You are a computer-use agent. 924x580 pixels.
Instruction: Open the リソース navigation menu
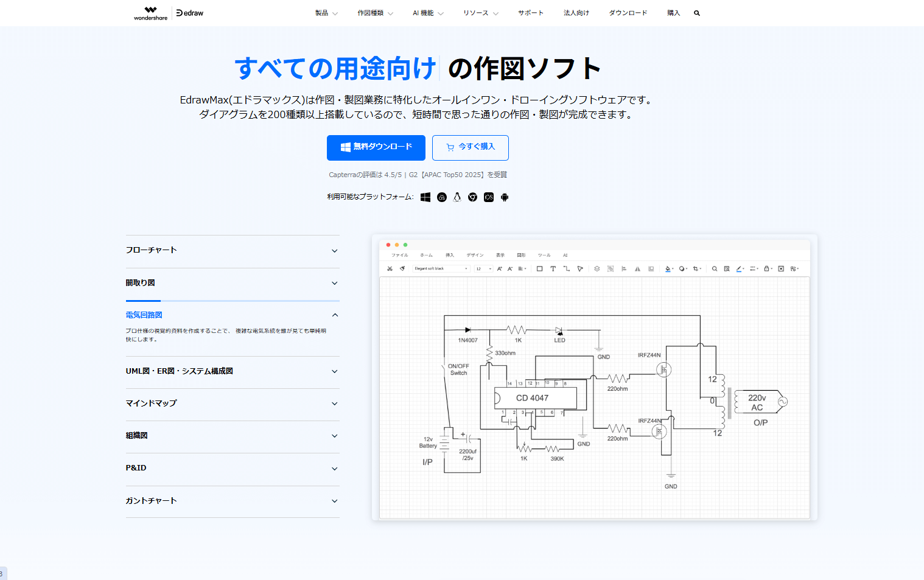(480, 13)
